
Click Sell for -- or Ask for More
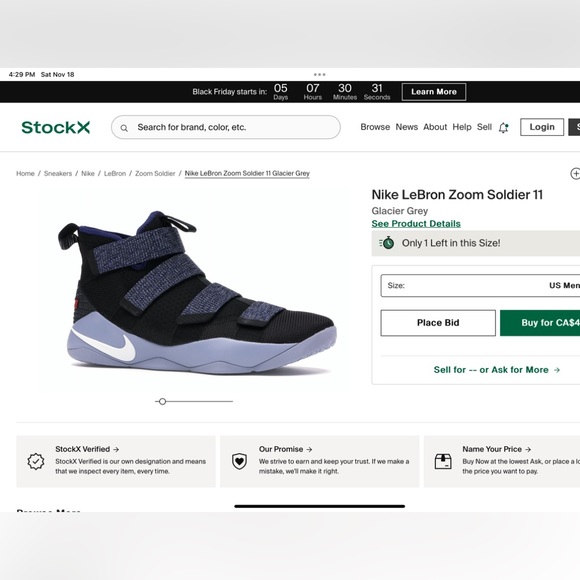tap(497, 370)
